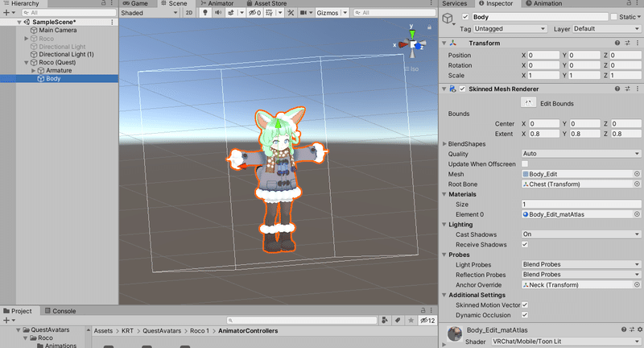Enable the Static checkbox
The height and width of the screenshot is (348, 644).
614,17
